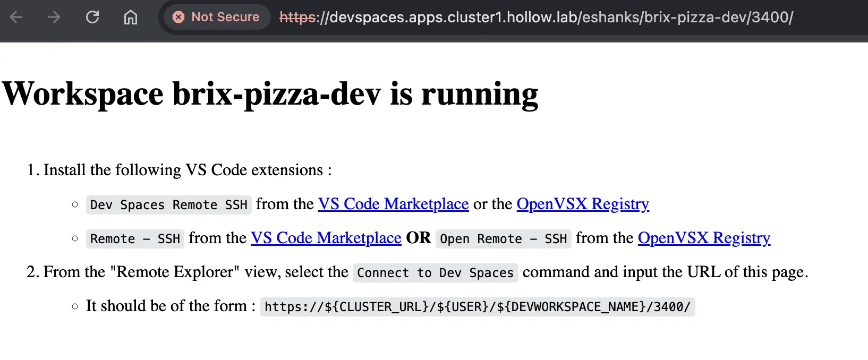This screenshot has height=360, width=868.
Task: Click the 'Connect to Dev Spaces' command text
Action: (436, 273)
